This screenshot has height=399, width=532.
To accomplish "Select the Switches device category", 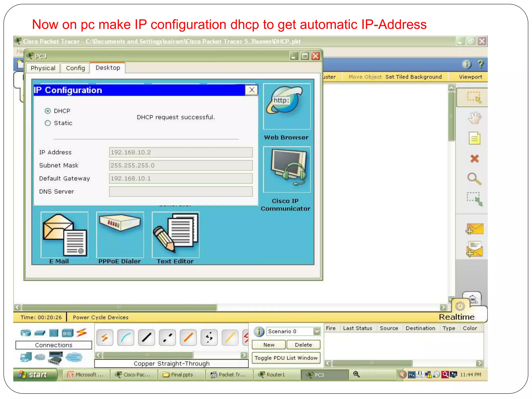I will tap(40, 333).
